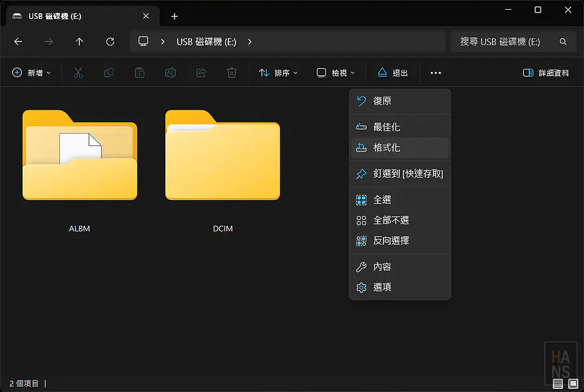Toggle the details pane (詳細資料)
The width and height of the screenshot is (584, 392).
(x=546, y=73)
